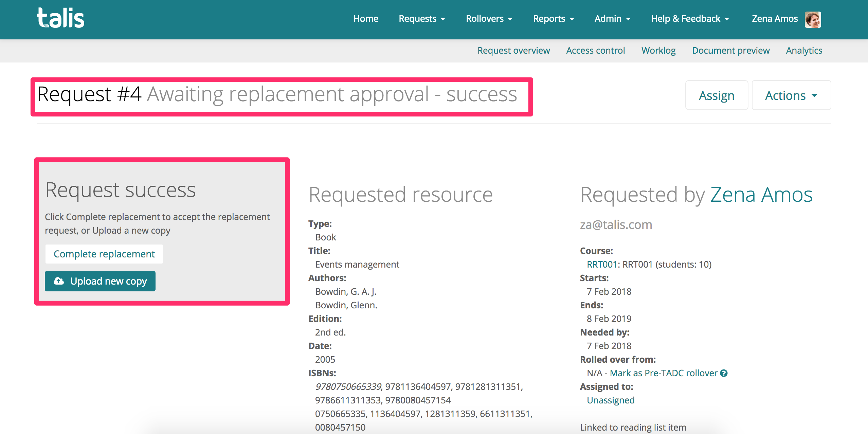The height and width of the screenshot is (434, 868).
Task: Switch to Request overview tab
Action: coord(513,51)
